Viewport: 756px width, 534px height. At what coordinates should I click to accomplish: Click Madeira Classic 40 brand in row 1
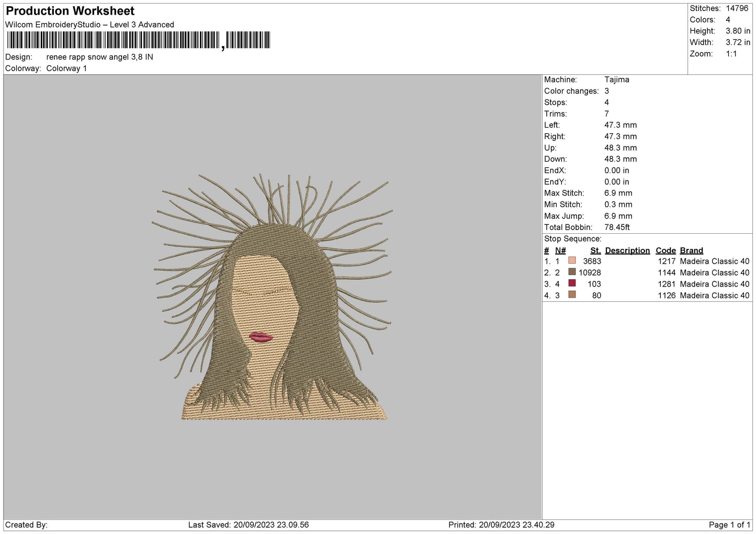715,262
